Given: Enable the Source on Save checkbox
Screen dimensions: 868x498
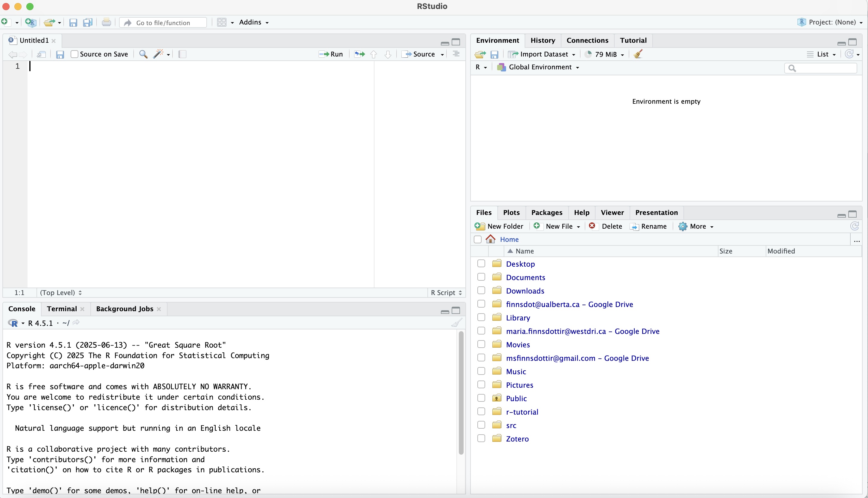Looking at the screenshot, I should [74, 54].
